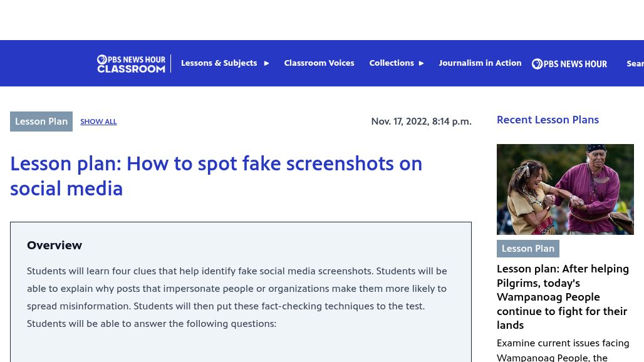Click the Overview paragraph about fake screenshots
Image resolution: width=644 pixels, height=362 pixels.
tap(237, 297)
